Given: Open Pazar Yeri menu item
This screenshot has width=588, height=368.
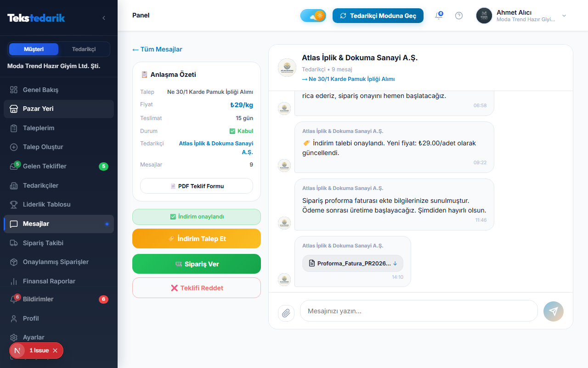Looking at the screenshot, I should pyautogui.click(x=59, y=109).
